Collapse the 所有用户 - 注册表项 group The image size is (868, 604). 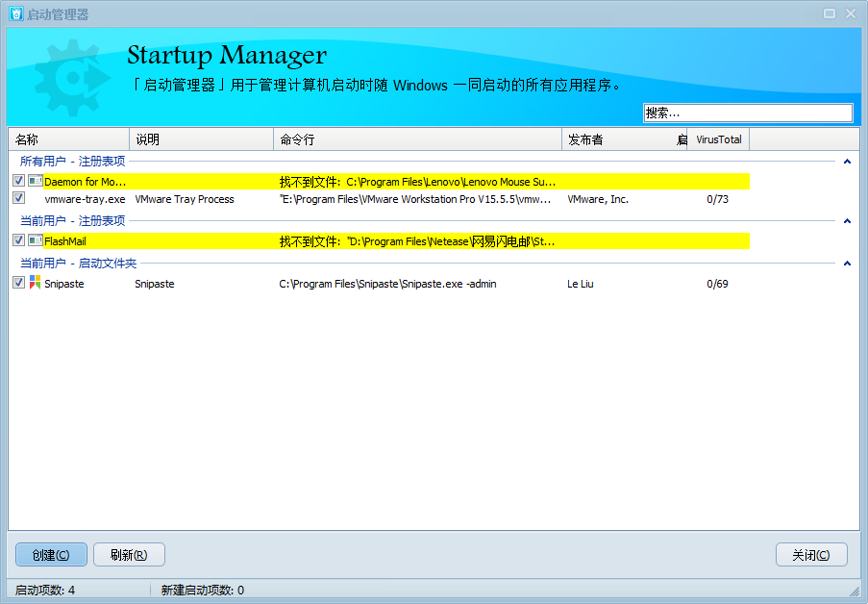click(x=847, y=162)
